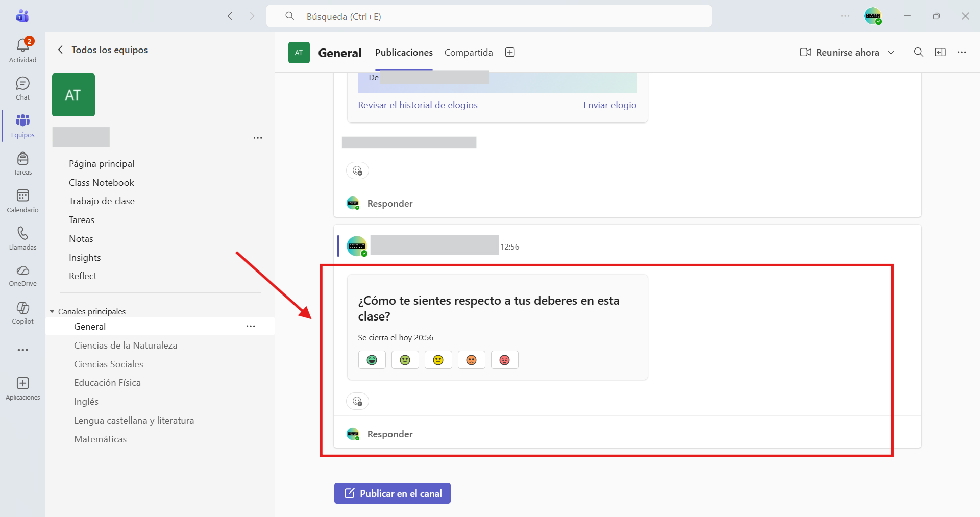Open Ciencias Sociales channel
The height and width of the screenshot is (517, 980).
coord(109,364)
